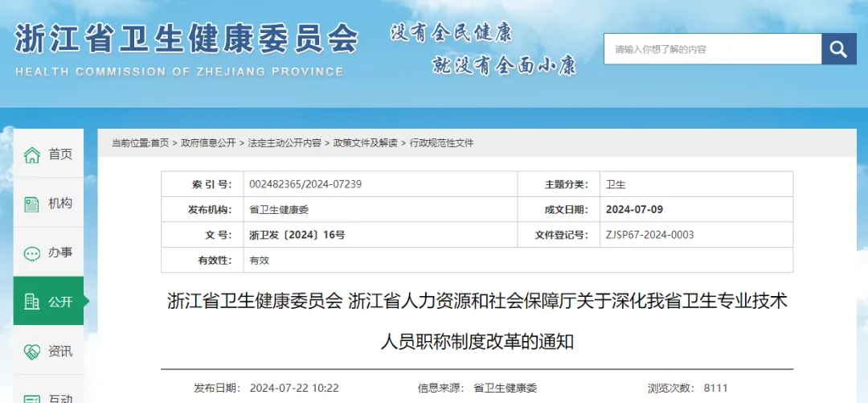
Task: Click the search input field
Action: tap(712, 49)
